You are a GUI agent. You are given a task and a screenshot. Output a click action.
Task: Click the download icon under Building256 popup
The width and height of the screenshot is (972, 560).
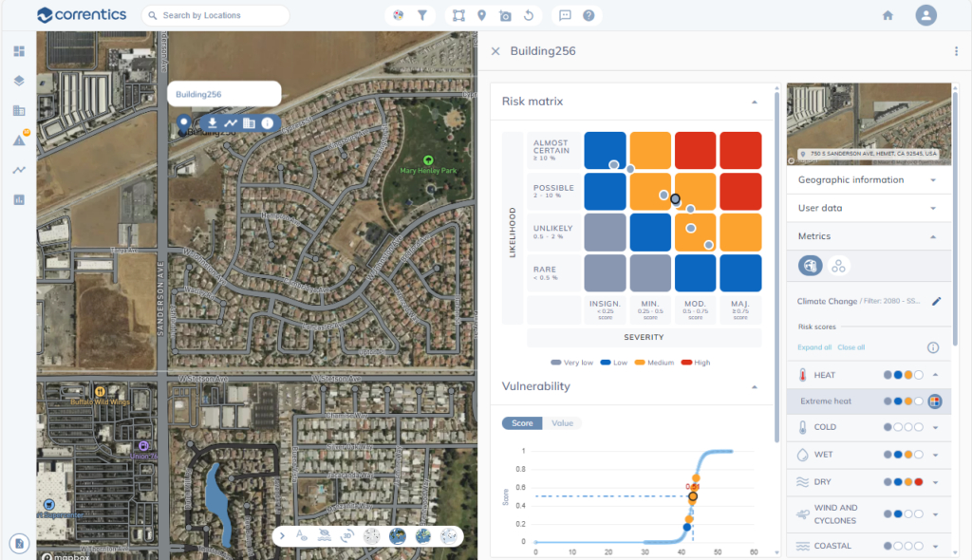[x=213, y=122]
